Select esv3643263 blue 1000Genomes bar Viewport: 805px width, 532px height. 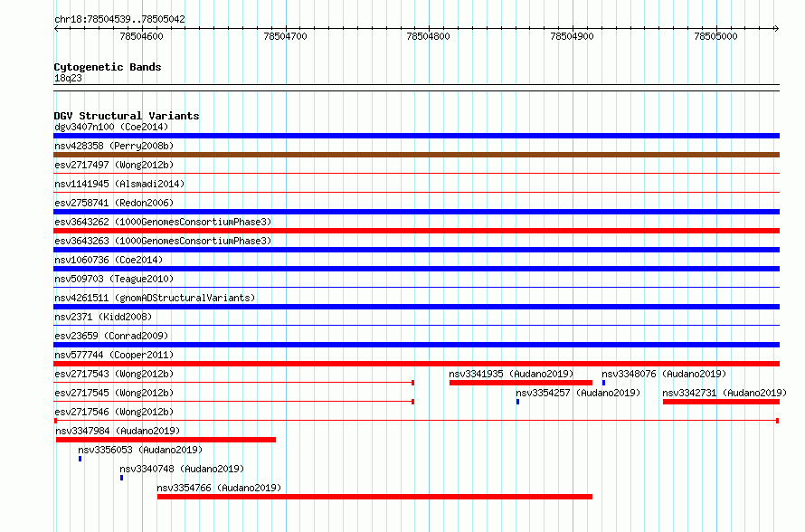(x=416, y=250)
